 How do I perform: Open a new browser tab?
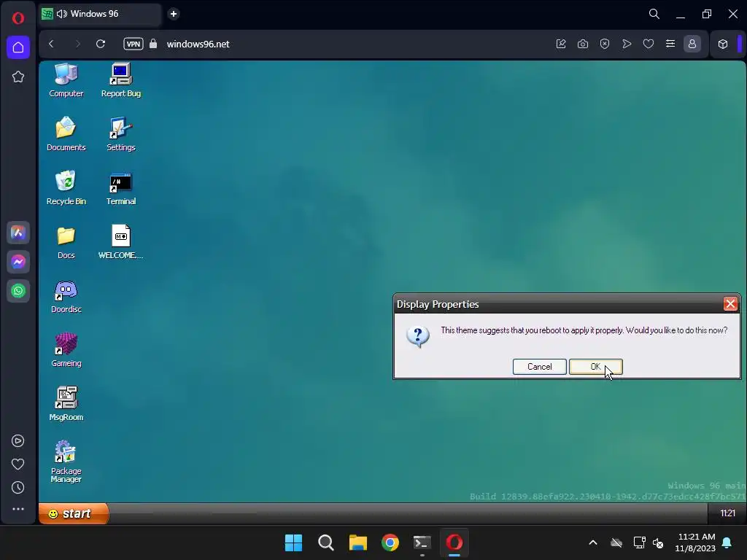pos(174,14)
